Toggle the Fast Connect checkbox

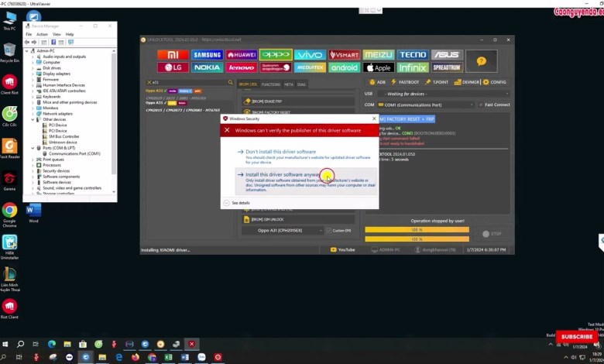click(x=480, y=105)
